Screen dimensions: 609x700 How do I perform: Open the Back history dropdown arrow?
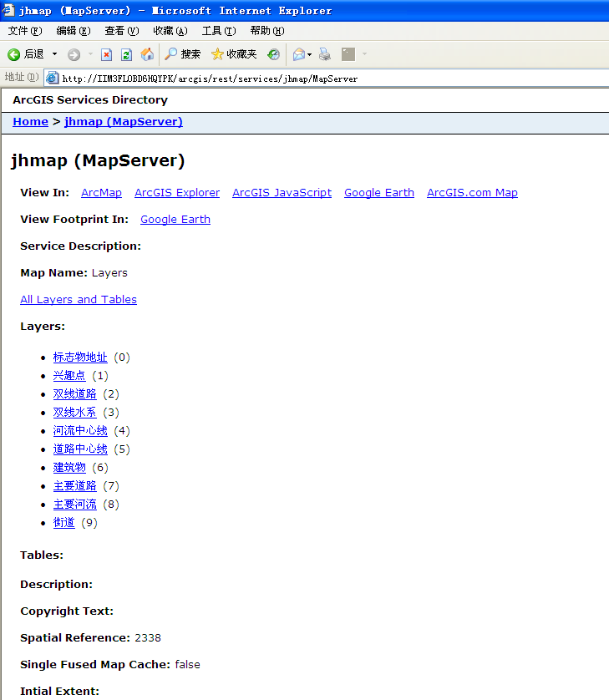click(54, 54)
